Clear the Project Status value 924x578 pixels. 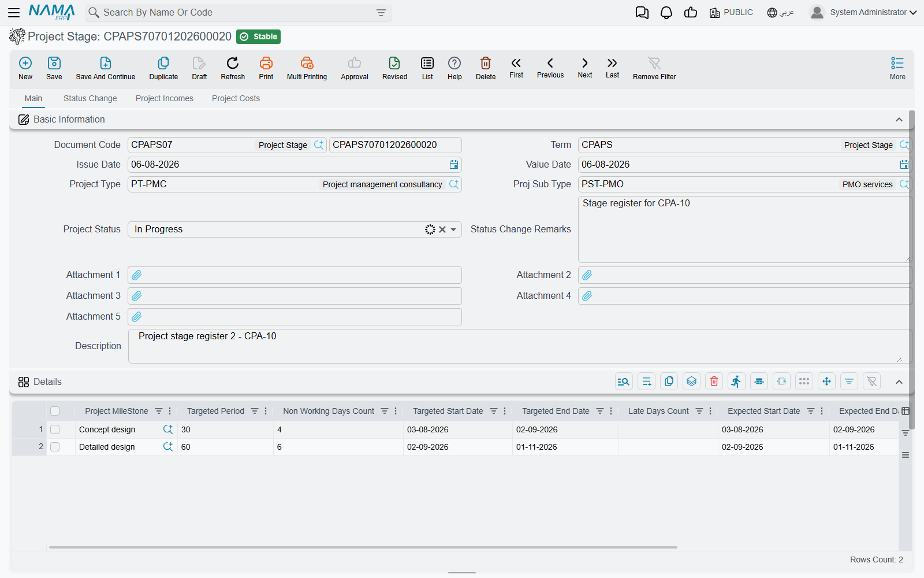(x=442, y=229)
